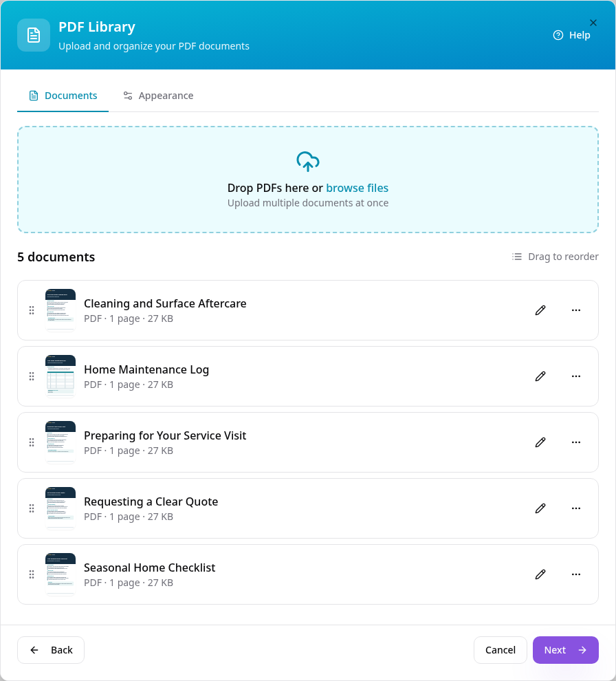
Task: Select the Preparing for Your Service Visit title
Action: tap(165, 435)
